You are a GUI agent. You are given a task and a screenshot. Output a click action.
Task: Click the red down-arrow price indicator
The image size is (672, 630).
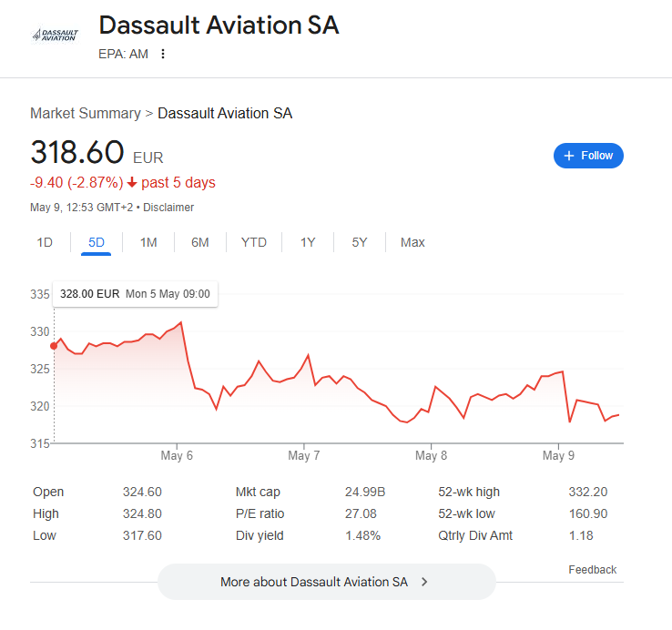tap(132, 182)
